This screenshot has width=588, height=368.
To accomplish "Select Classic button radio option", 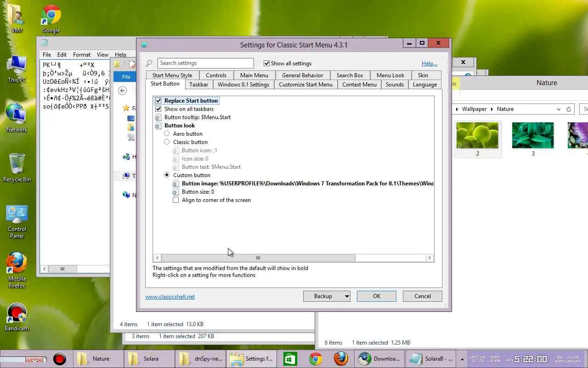I will pos(167,142).
